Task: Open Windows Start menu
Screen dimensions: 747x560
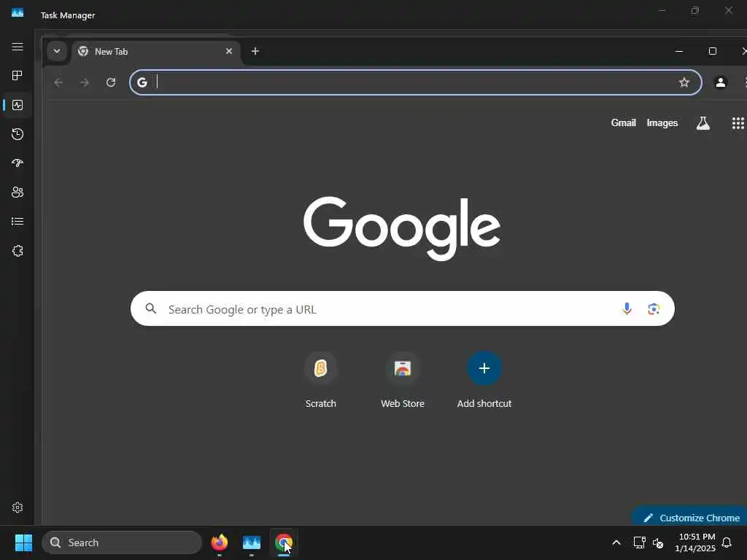Action: click(x=23, y=542)
